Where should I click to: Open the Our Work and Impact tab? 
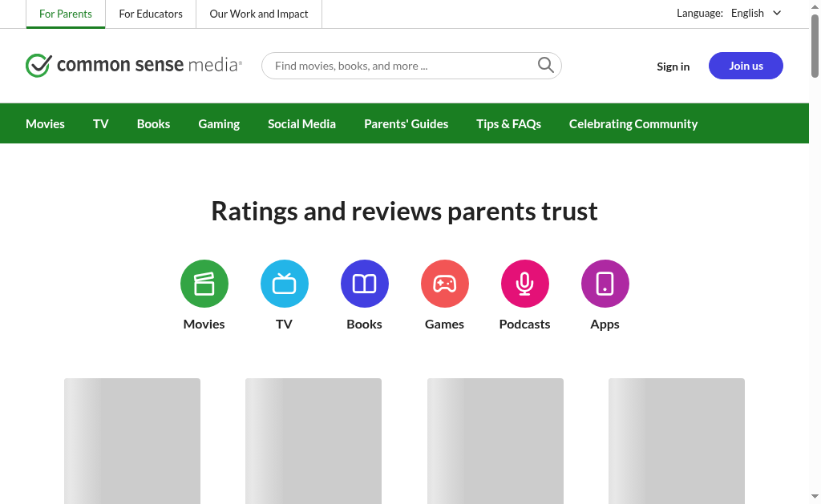tap(259, 14)
